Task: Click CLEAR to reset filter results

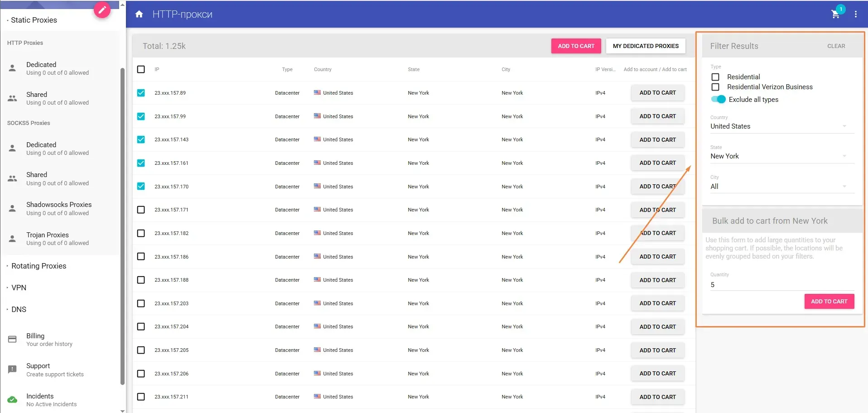Action: click(836, 46)
